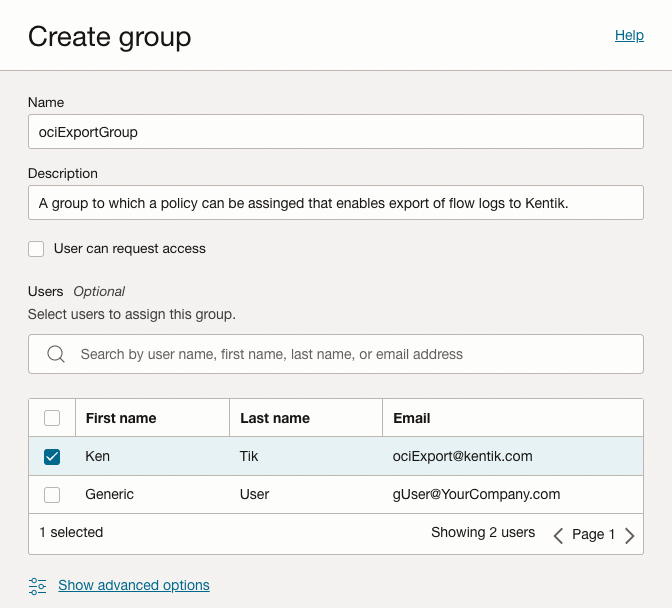Enable User can request access checkbox
Screen dimensions: 672x608
pos(37,249)
